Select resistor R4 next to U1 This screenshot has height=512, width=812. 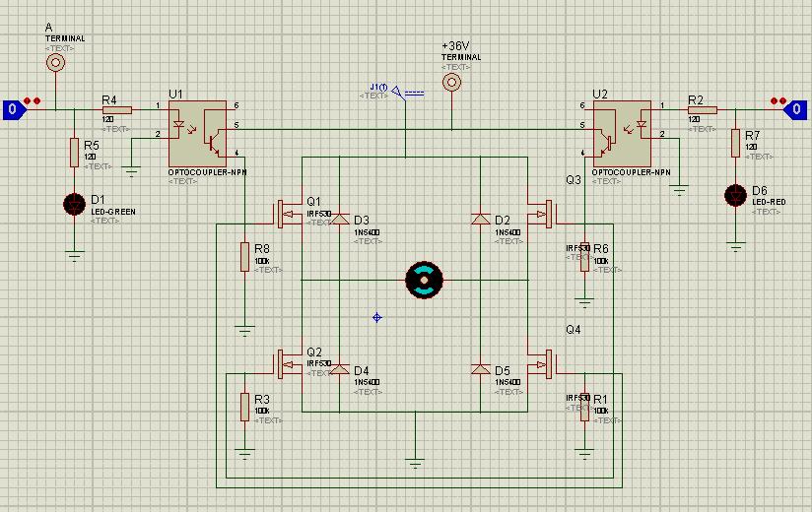tap(117, 110)
